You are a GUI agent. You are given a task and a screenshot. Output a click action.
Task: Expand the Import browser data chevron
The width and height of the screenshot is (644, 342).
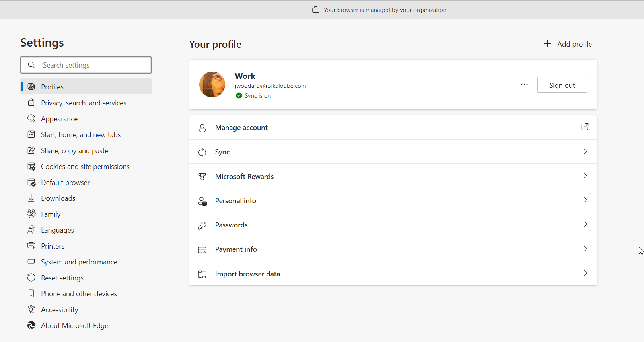pos(585,273)
